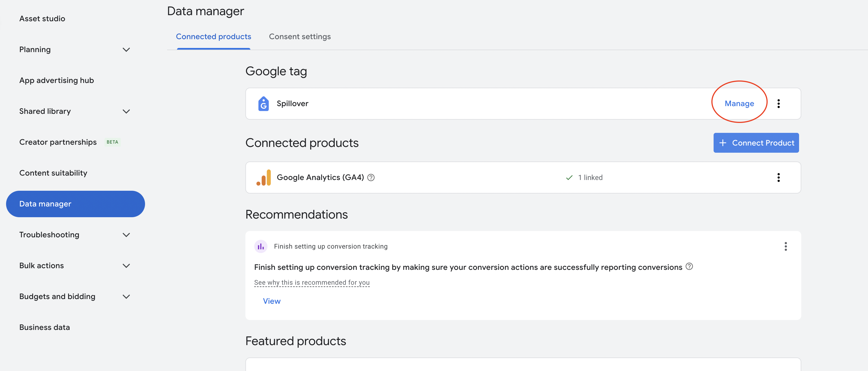Switch to the Consent settings tab
The height and width of the screenshot is (371, 868).
pyautogui.click(x=299, y=36)
